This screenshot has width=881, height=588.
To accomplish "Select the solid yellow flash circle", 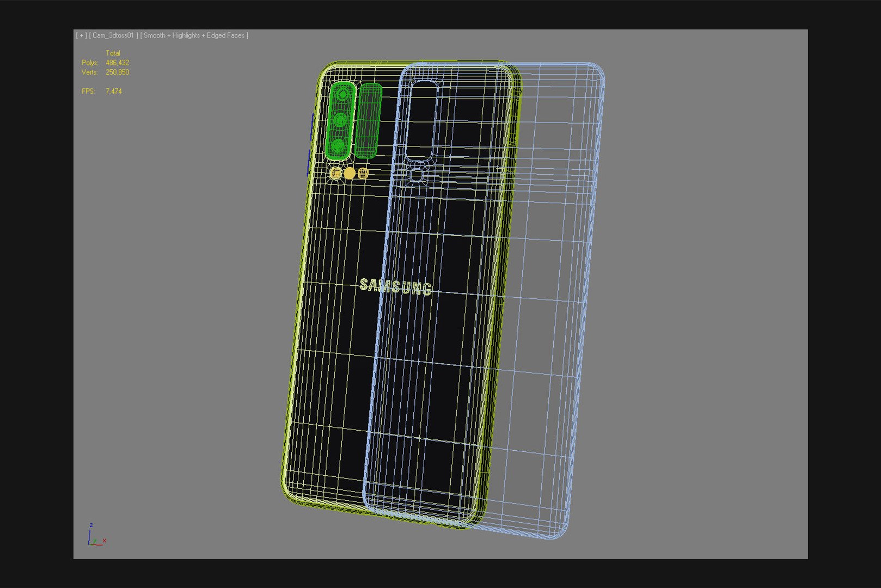I will click(350, 174).
